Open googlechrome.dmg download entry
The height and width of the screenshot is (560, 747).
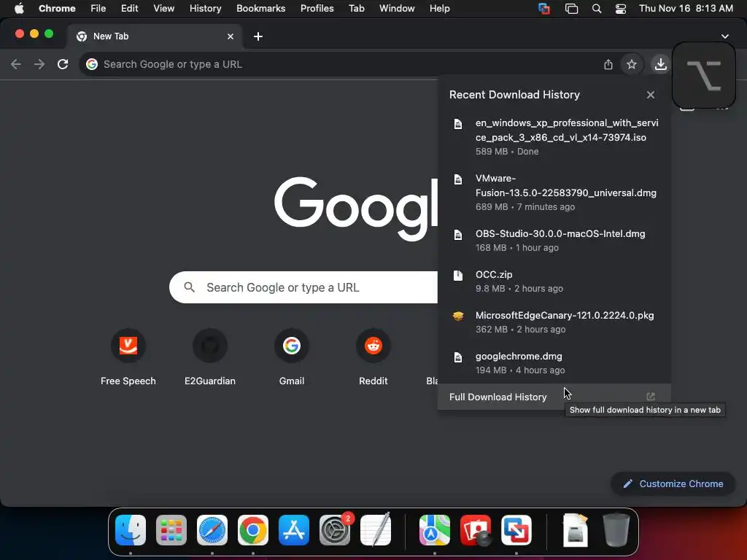point(554,363)
